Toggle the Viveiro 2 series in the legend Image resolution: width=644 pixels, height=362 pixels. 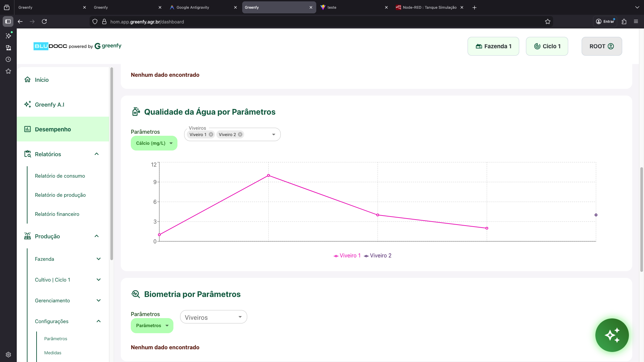[x=380, y=255]
